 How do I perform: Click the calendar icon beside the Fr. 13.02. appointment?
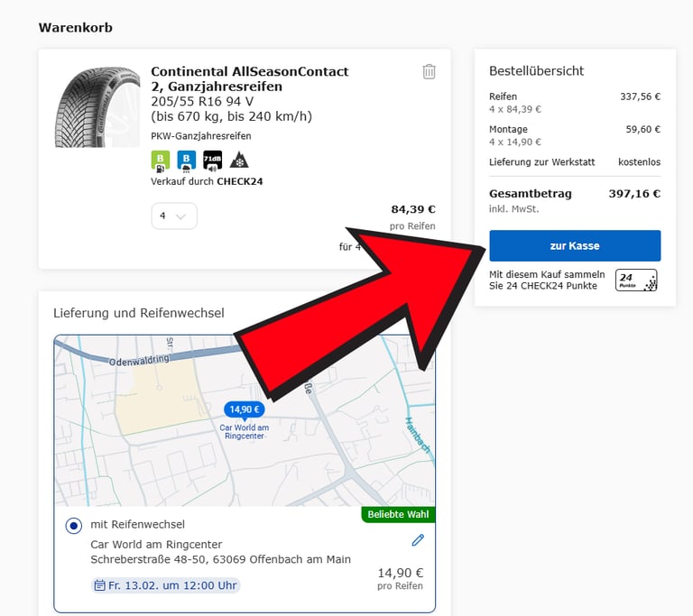pos(100,585)
